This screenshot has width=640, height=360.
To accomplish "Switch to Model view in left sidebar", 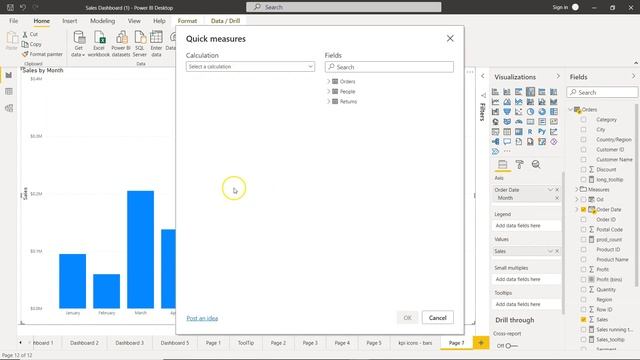I will point(9,108).
